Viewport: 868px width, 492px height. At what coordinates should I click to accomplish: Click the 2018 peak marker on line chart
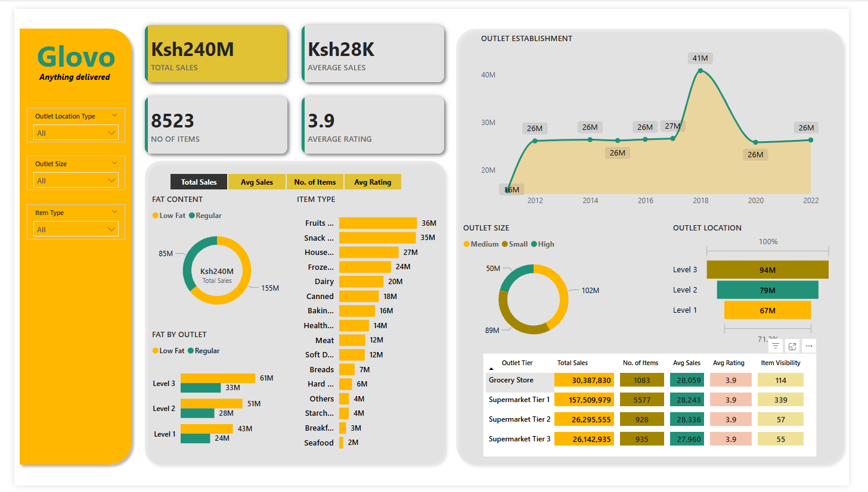coord(700,71)
